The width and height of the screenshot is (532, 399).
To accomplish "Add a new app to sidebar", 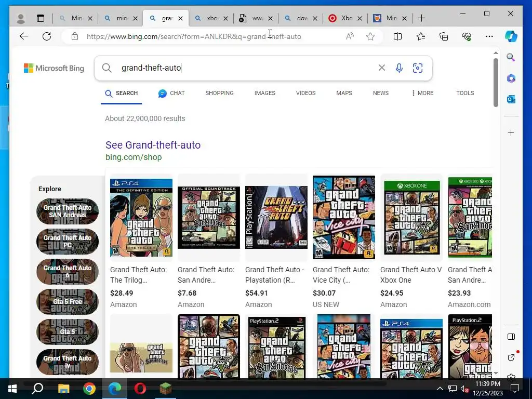I will (x=511, y=132).
